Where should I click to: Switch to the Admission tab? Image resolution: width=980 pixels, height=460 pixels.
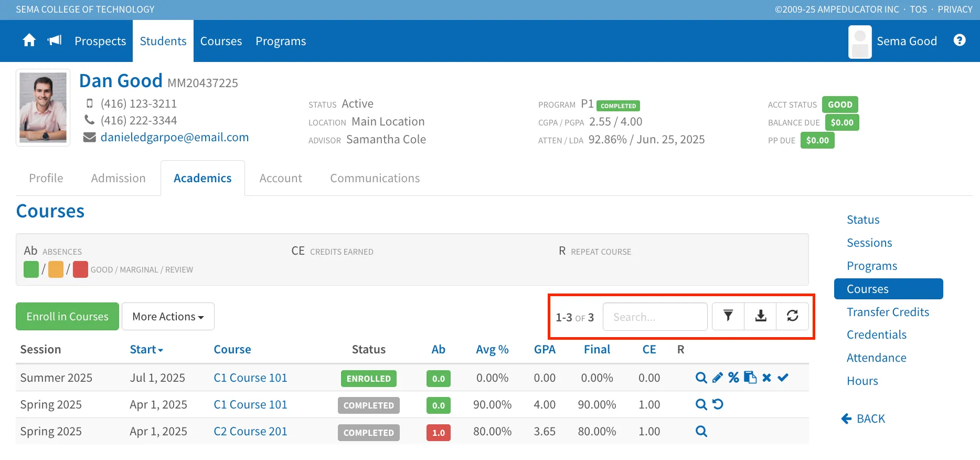click(118, 178)
